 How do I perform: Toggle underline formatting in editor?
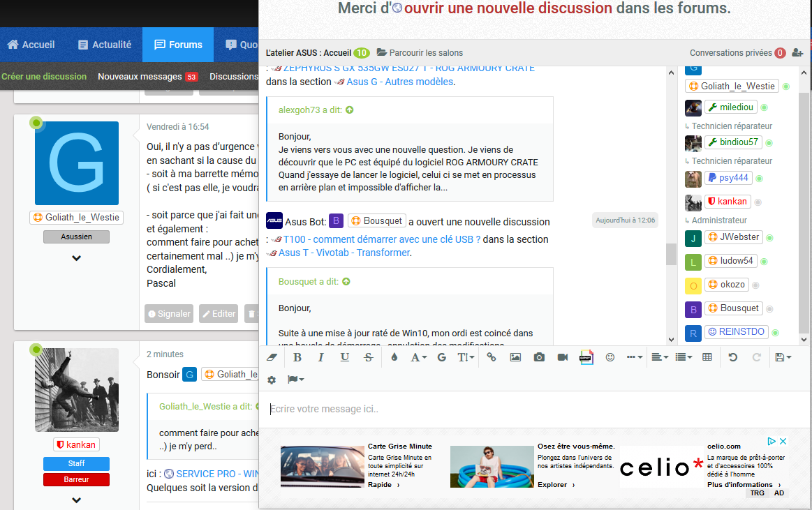click(x=344, y=357)
